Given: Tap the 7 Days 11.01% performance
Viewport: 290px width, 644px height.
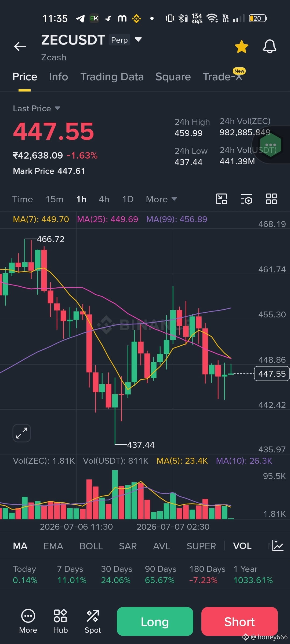Looking at the screenshot, I should [72, 575].
